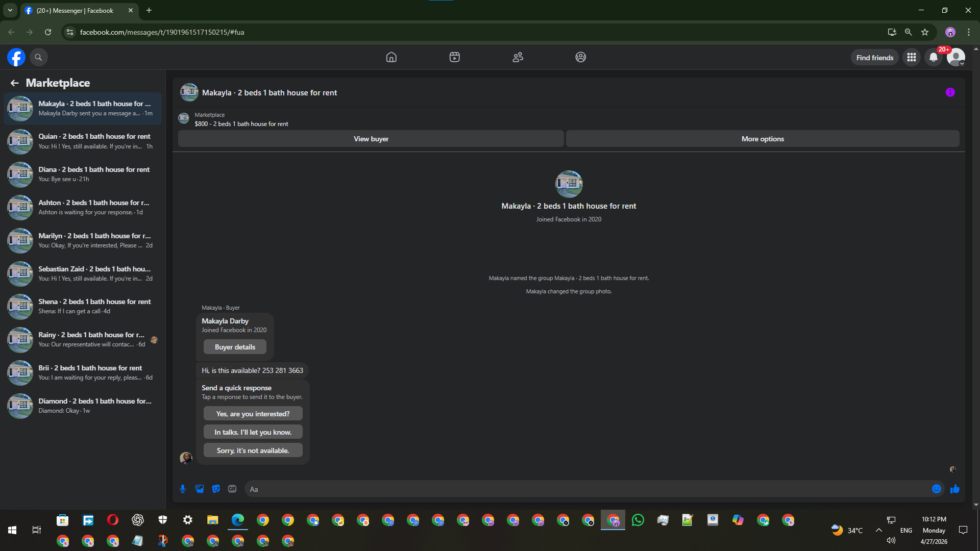Viewport: 980px width, 551px height.
Task: Open the GIF picker
Action: (232, 489)
